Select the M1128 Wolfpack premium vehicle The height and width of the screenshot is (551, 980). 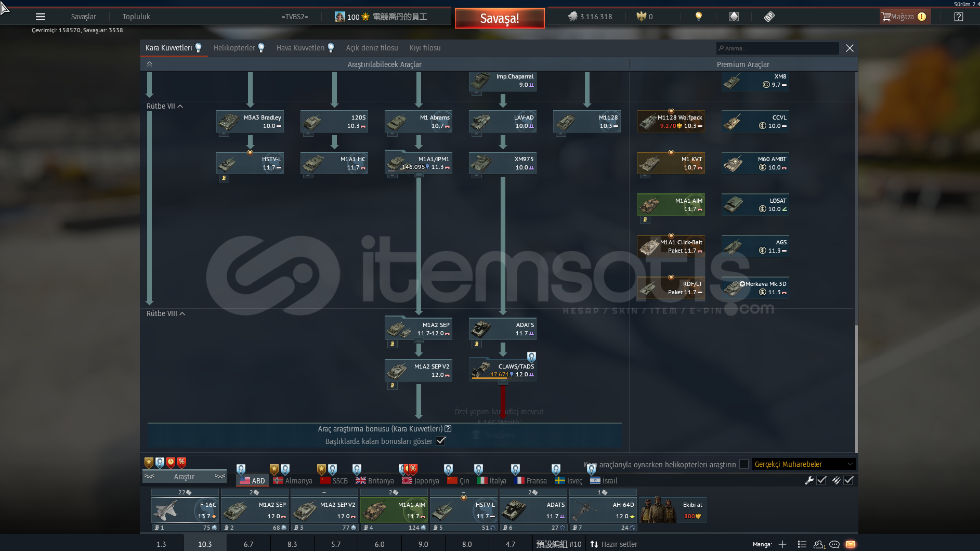(671, 122)
